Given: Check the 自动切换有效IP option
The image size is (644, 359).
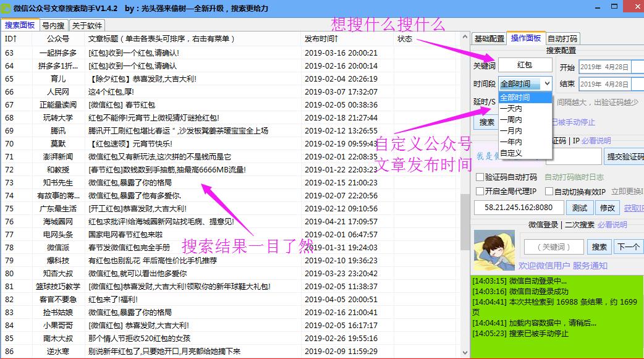Looking at the screenshot, I should click(x=549, y=192).
